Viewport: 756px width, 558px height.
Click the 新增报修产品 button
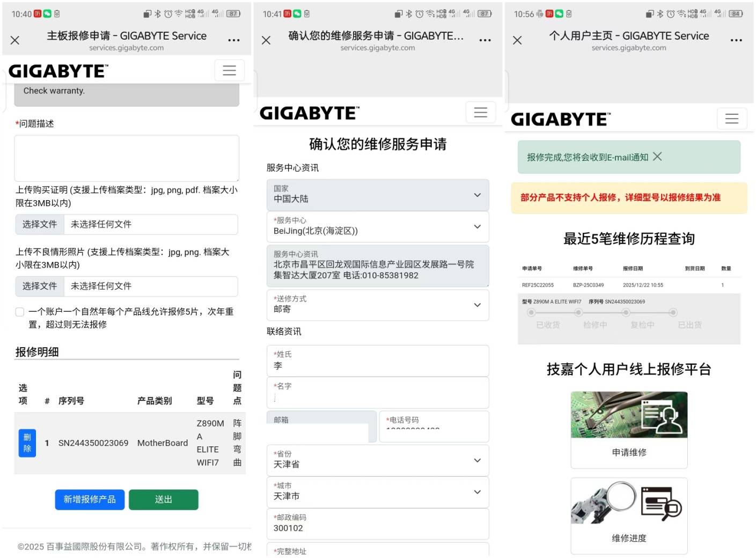click(x=89, y=500)
